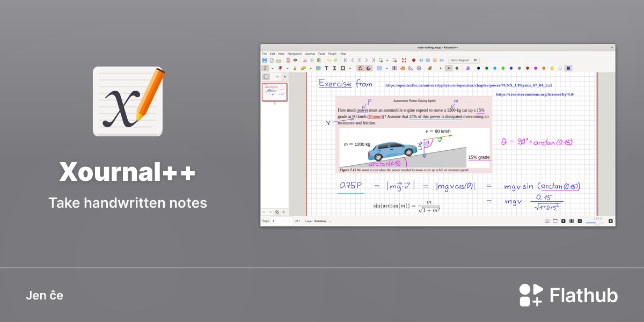Select the Insert Image tool
Viewport: 644px width, 322px height.
pos(318,68)
